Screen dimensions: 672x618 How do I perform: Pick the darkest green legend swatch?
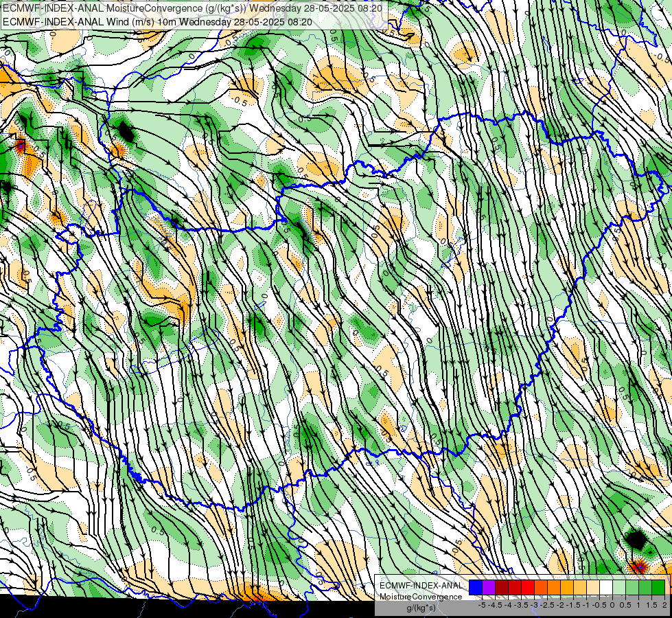658,587
